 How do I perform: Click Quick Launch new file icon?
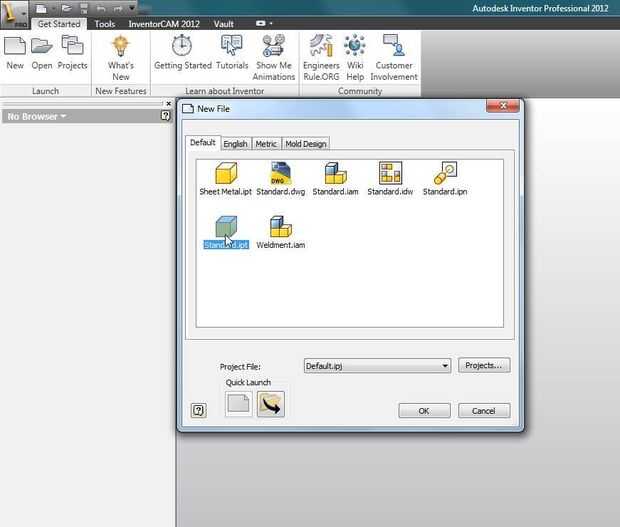point(238,404)
